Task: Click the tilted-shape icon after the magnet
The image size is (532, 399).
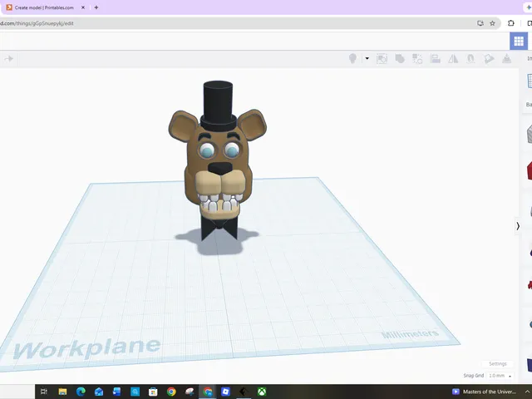Action: tap(489, 59)
